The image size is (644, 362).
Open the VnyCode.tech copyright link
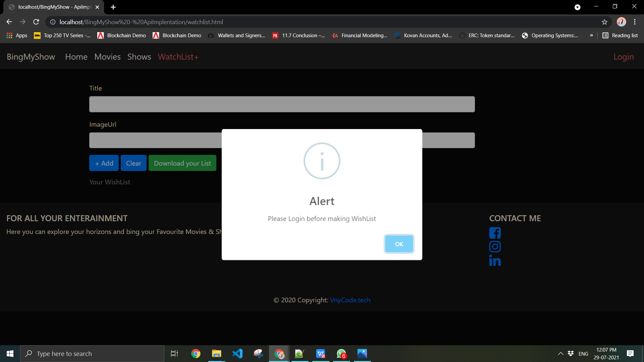click(x=350, y=300)
